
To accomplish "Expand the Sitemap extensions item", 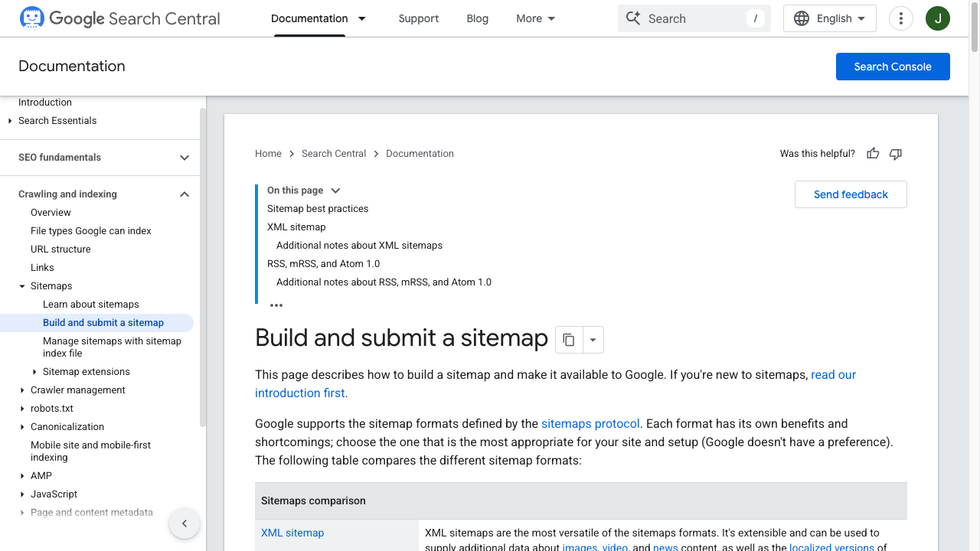I will [x=34, y=372].
